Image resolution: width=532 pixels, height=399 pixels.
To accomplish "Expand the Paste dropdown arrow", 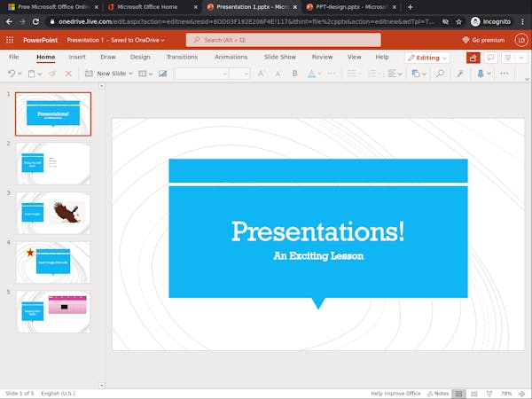I will 40,74.
